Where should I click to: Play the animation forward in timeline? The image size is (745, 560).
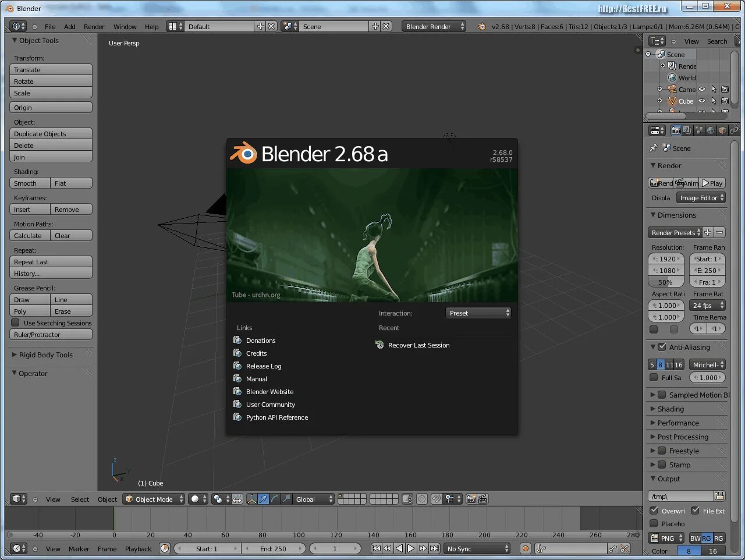pyautogui.click(x=411, y=548)
